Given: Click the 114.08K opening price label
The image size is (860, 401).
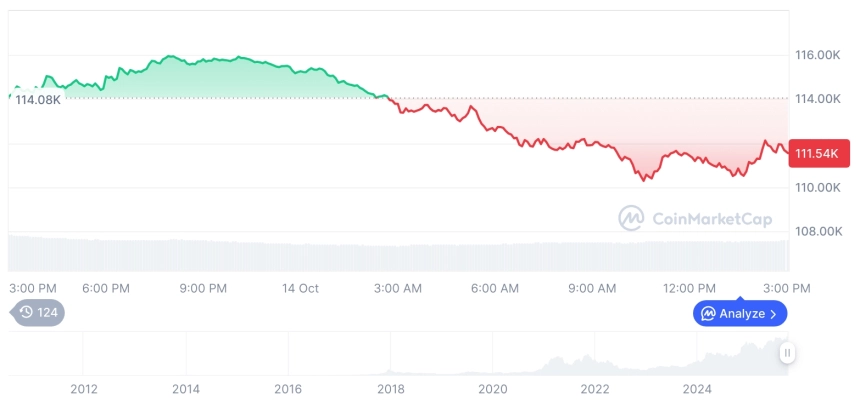Looking at the screenshot, I should (x=38, y=99).
